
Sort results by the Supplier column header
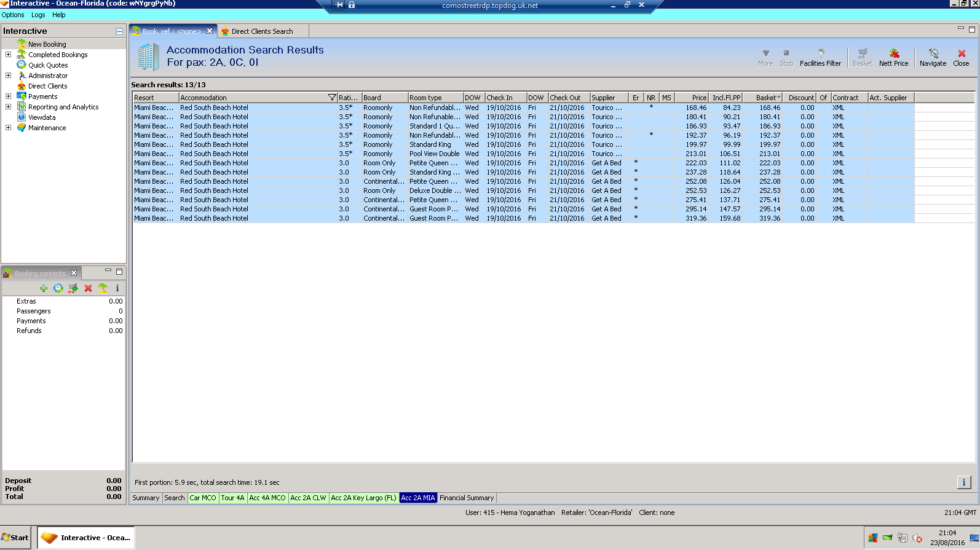coord(609,98)
